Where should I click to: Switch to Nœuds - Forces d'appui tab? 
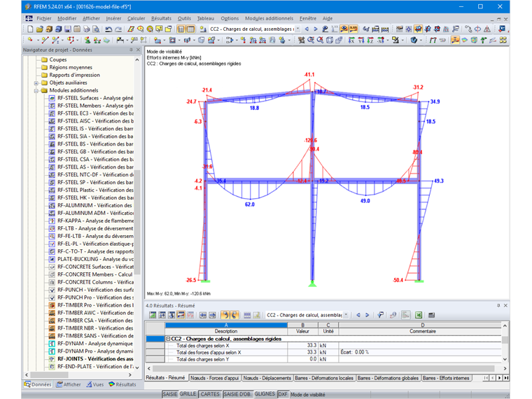coord(214,378)
